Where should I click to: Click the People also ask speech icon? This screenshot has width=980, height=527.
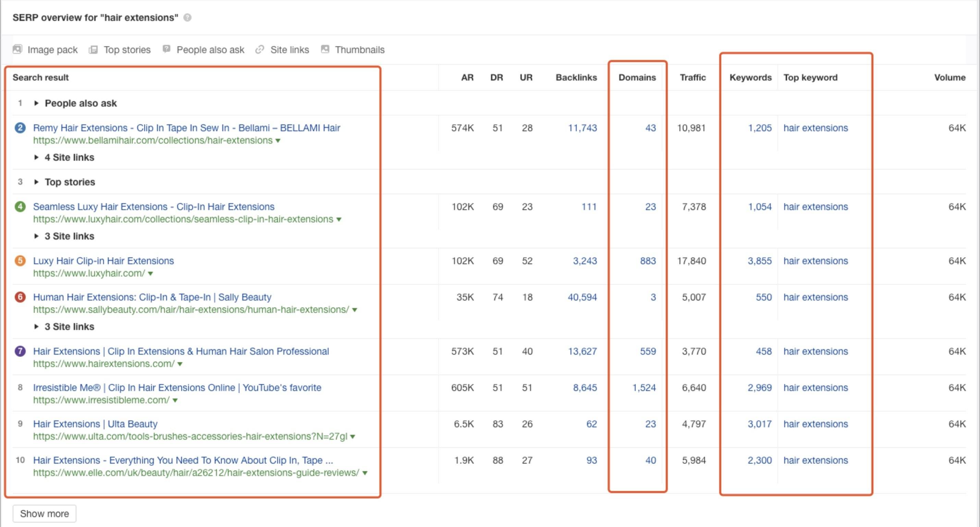point(166,49)
